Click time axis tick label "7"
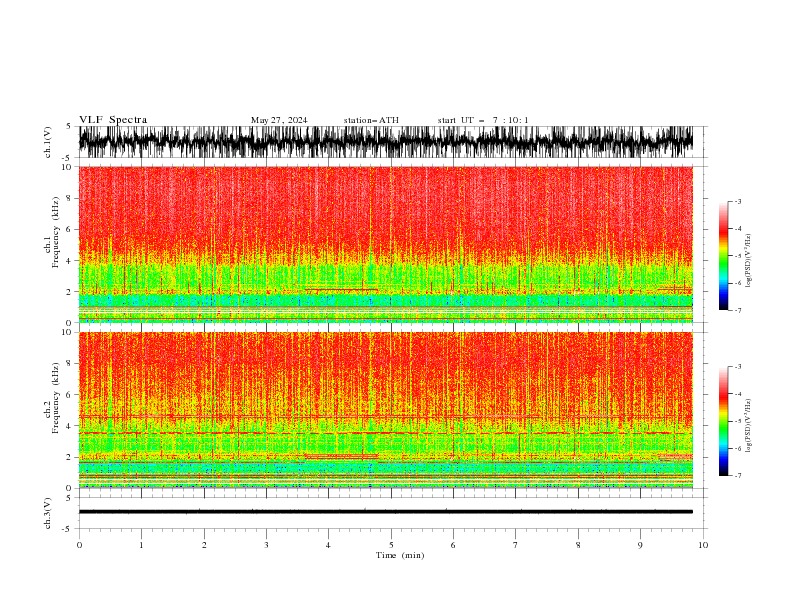 tap(515, 545)
